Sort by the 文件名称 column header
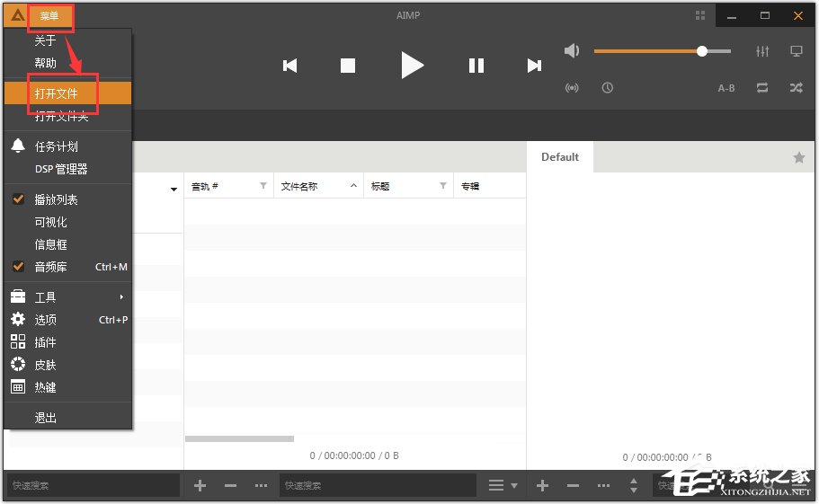Screen dimensions: 819x504 [306, 186]
